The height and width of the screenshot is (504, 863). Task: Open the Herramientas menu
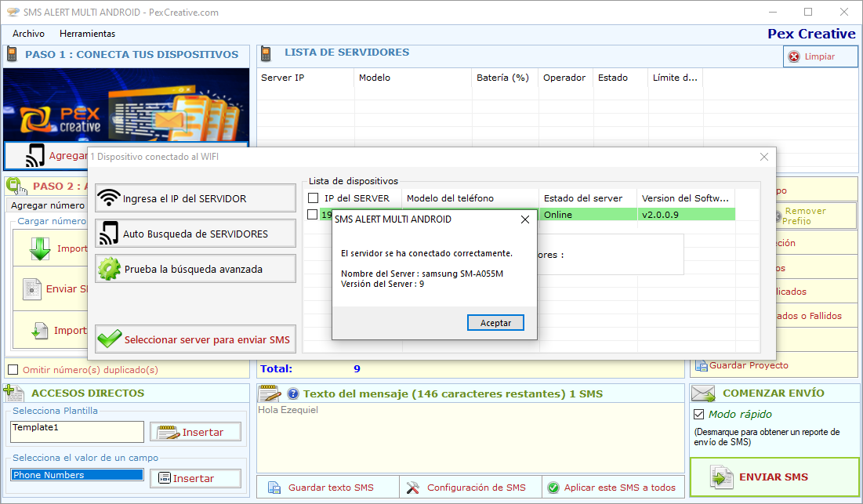pyautogui.click(x=88, y=34)
